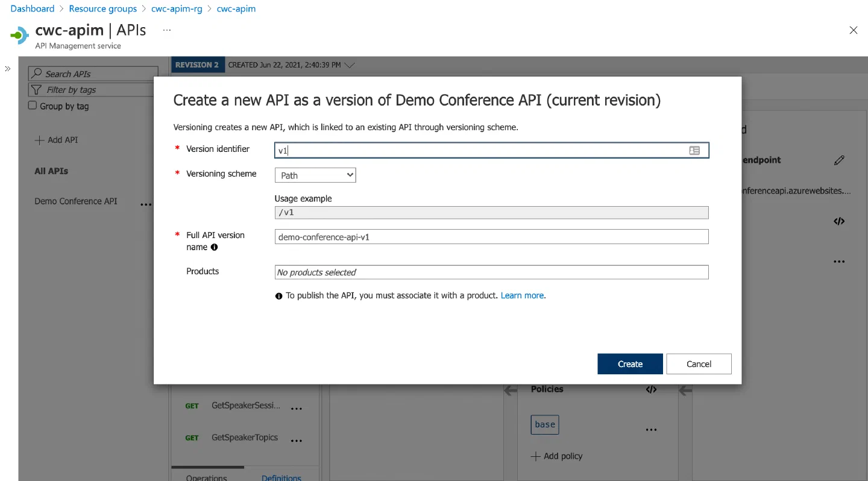Screen dimensions: 868x481
Task: Click the Search APIs box
Action: (x=93, y=74)
